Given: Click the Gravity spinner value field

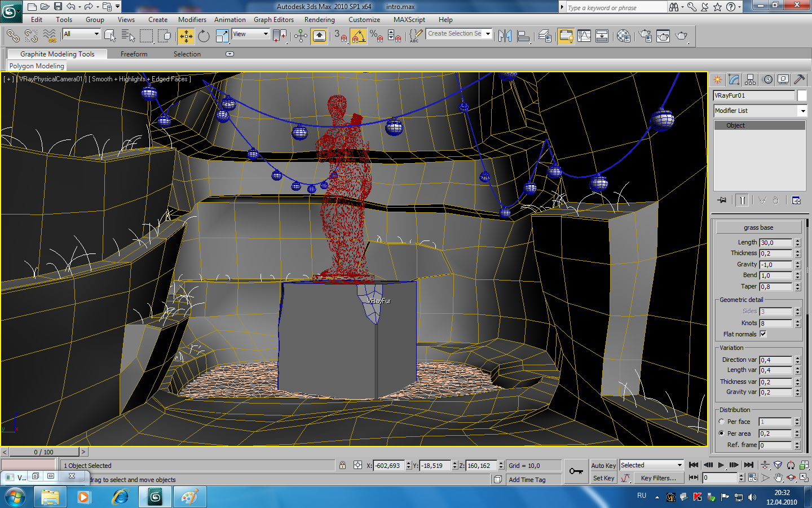Looking at the screenshot, I should tap(775, 264).
